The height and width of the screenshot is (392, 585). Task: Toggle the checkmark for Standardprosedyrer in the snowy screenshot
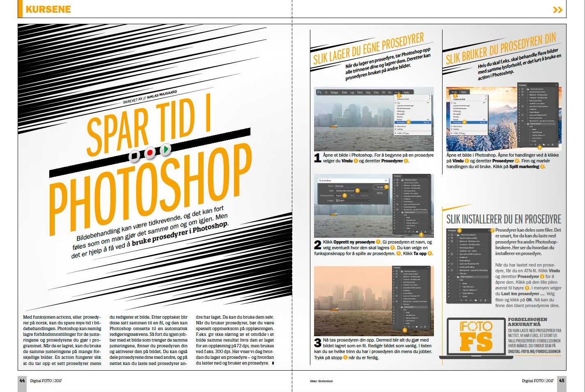(x=519, y=89)
